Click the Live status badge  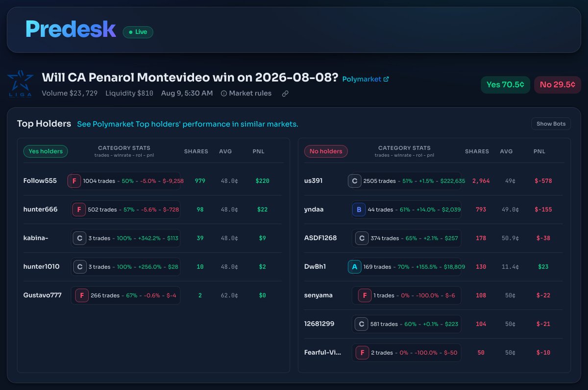(138, 32)
